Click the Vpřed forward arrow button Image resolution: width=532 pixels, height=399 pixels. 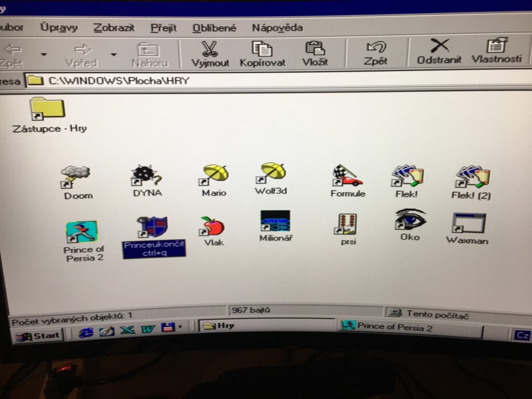82,55
